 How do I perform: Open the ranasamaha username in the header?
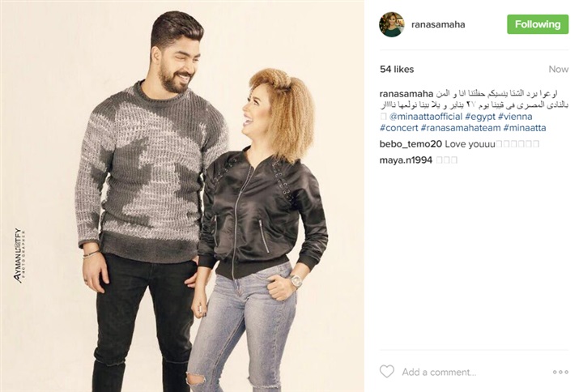point(438,24)
